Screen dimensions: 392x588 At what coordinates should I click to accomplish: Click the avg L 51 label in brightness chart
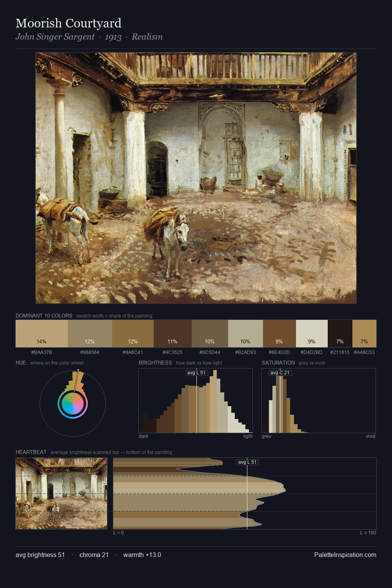(196, 373)
